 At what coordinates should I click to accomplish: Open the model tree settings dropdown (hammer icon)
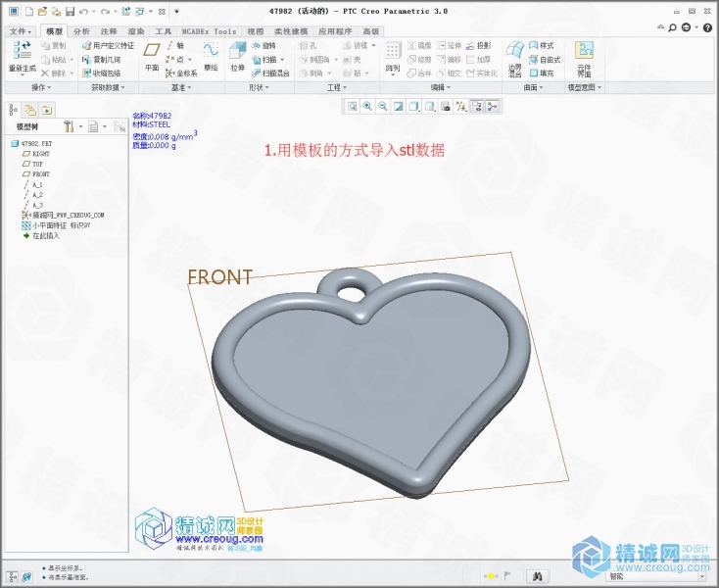(x=72, y=126)
